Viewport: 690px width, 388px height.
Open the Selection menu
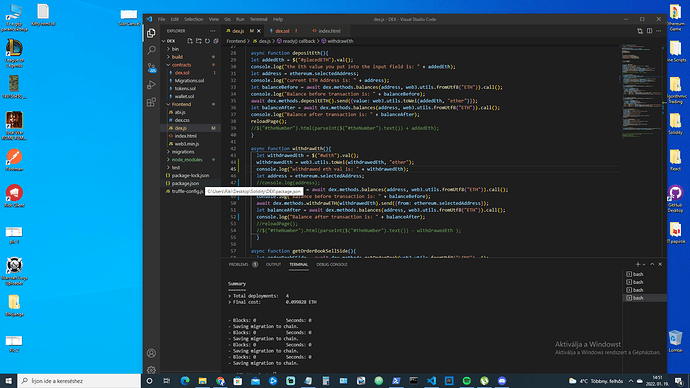[194, 19]
